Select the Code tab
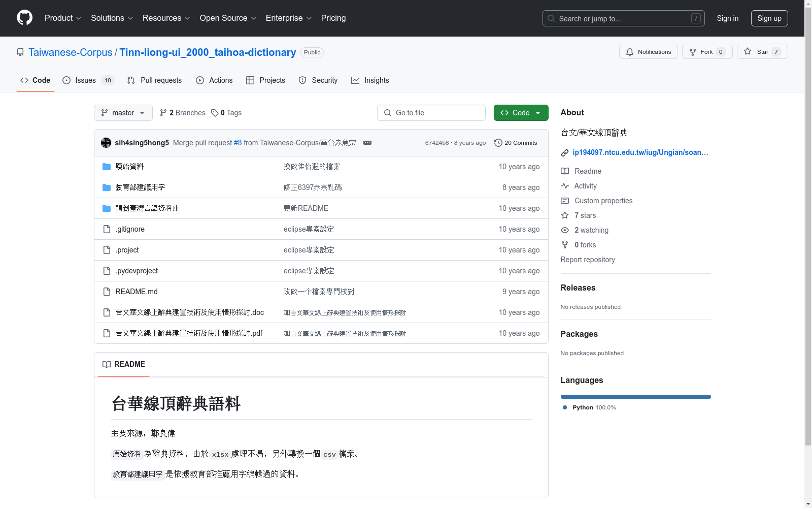 36,80
